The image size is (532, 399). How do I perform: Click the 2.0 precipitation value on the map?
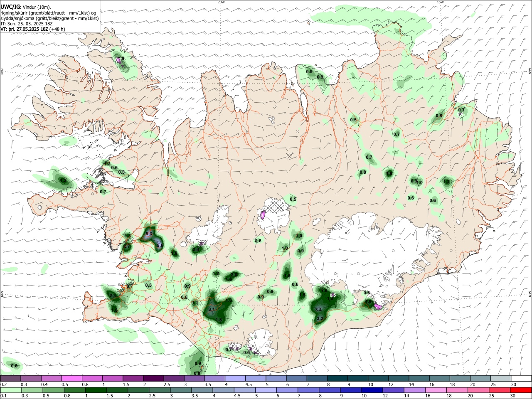[234, 275]
